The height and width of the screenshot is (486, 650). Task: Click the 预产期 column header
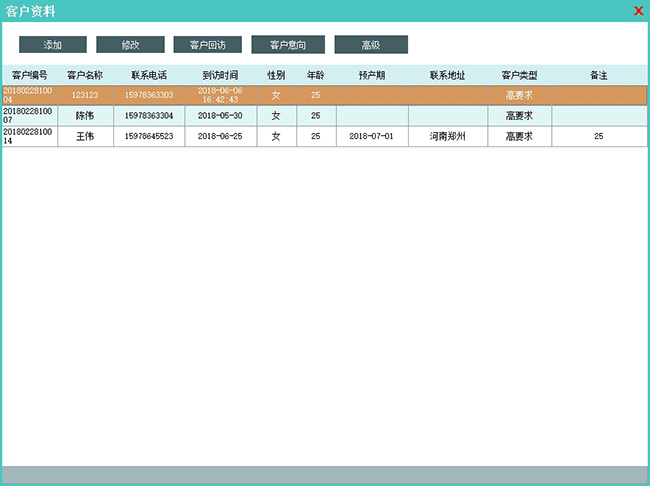pyautogui.click(x=372, y=75)
